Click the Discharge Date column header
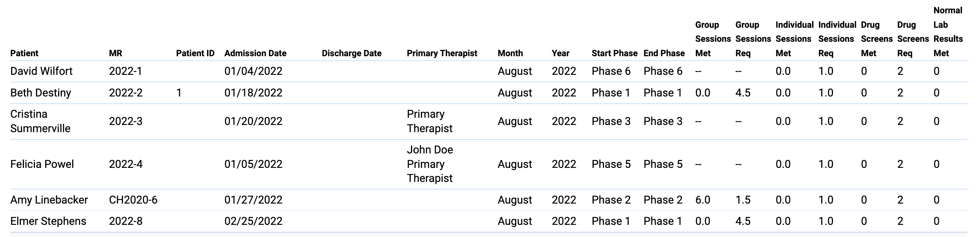The image size is (980, 237). click(351, 53)
